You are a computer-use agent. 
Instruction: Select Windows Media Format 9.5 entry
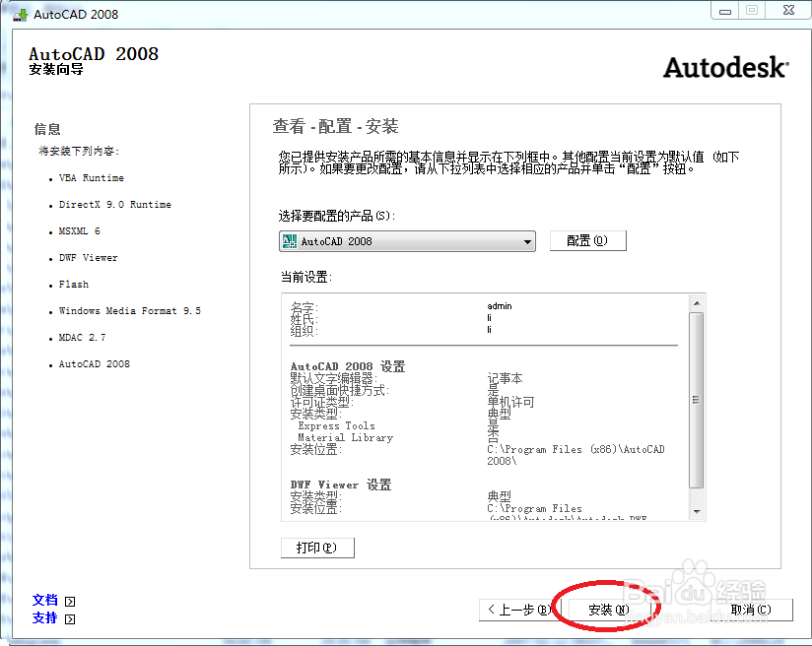click(x=129, y=311)
